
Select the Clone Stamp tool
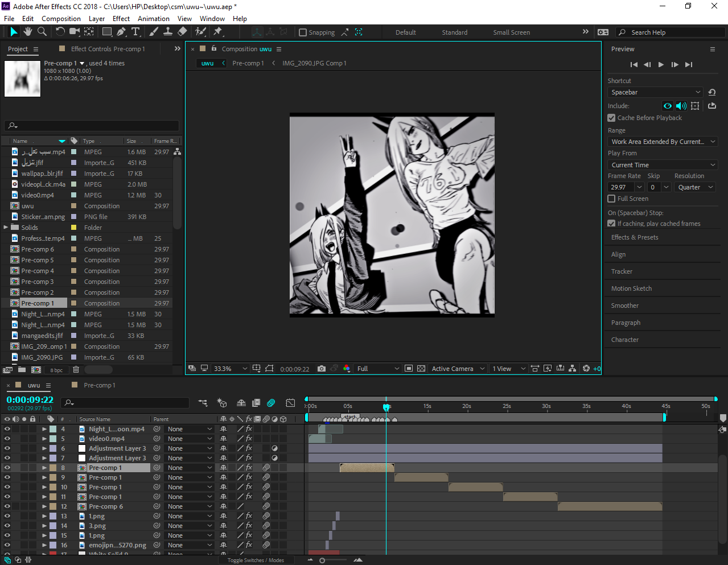pos(168,32)
